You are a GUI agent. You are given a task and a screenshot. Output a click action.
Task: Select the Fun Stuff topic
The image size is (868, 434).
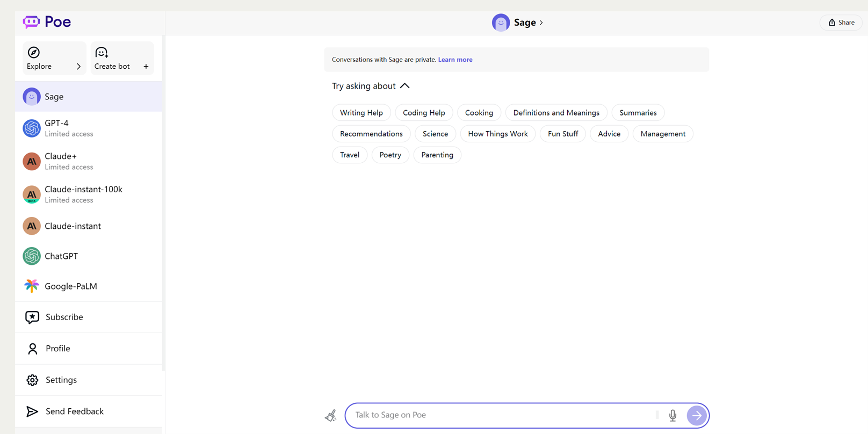pos(563,134)
